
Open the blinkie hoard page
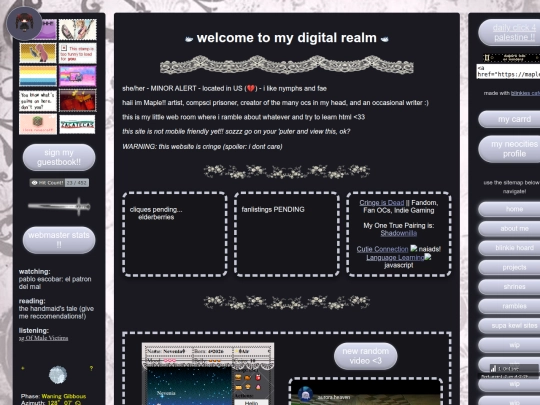[509, 248]
